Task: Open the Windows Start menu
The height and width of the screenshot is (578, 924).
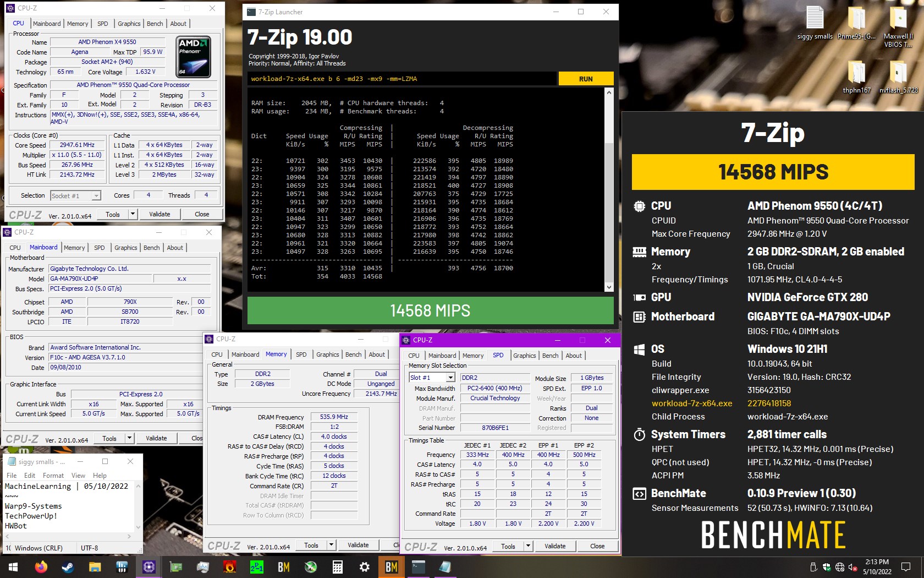Action: coord(13,567)
